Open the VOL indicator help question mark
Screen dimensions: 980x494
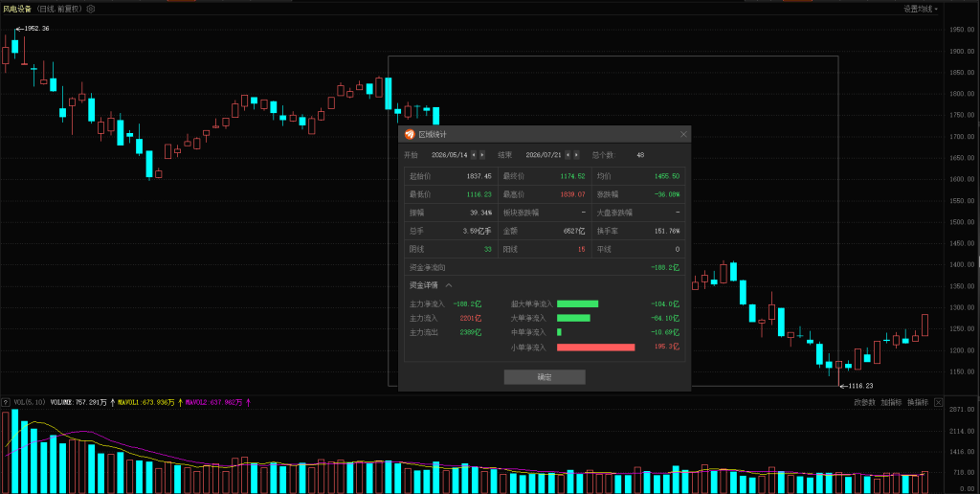(5, 403)
